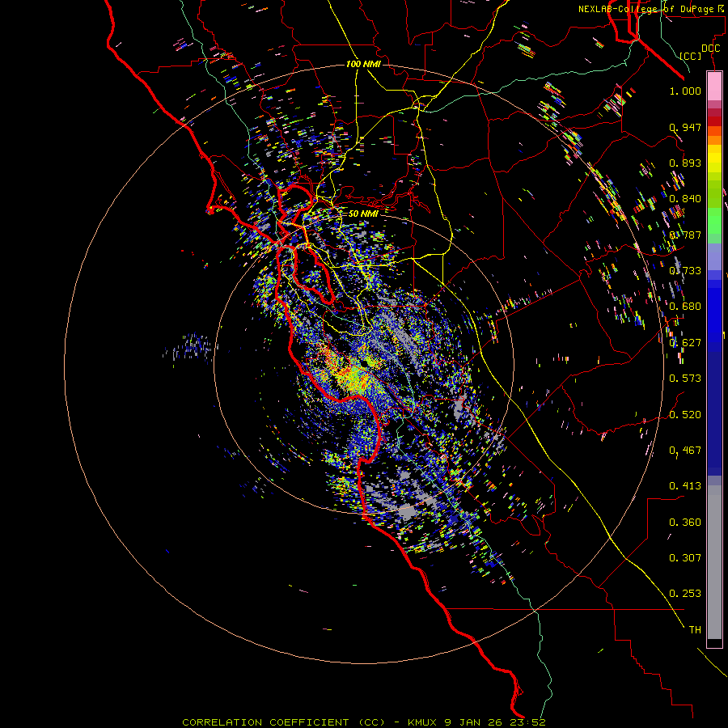Click the 50 NMI range ring label

point(363,214)
